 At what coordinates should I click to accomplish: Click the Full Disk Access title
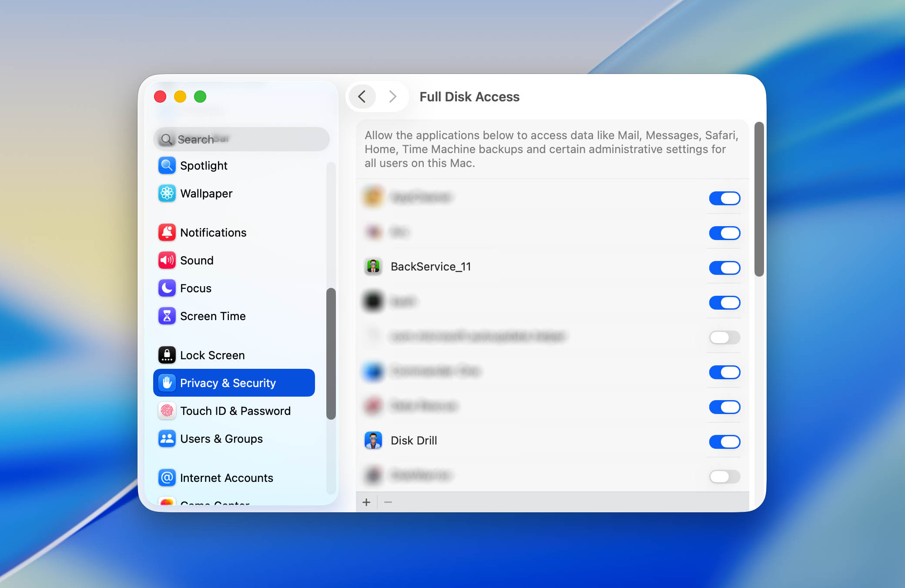(x=469, y=97)
